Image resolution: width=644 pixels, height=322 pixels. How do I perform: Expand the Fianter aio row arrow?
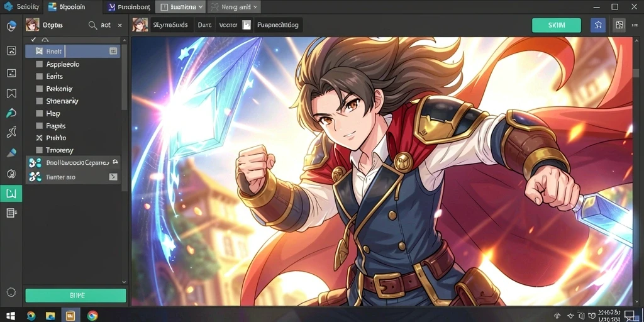pyautogui.click(x=113, y=177)
